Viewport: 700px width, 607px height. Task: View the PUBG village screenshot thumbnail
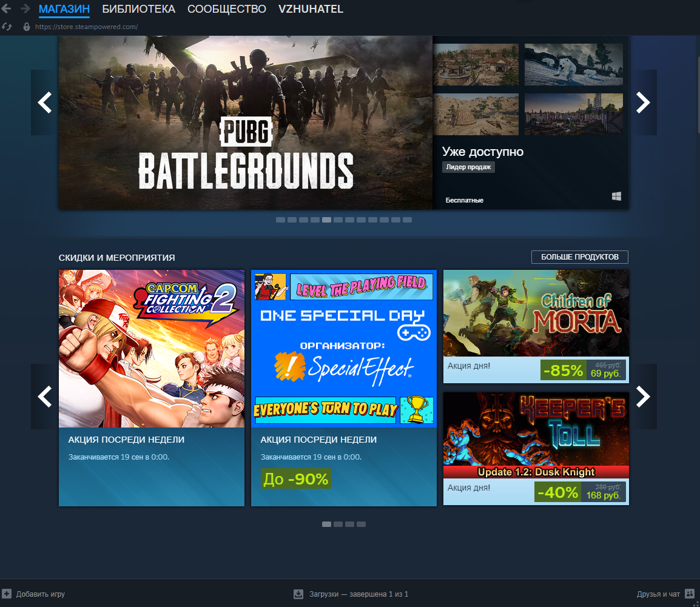point(476,65)
